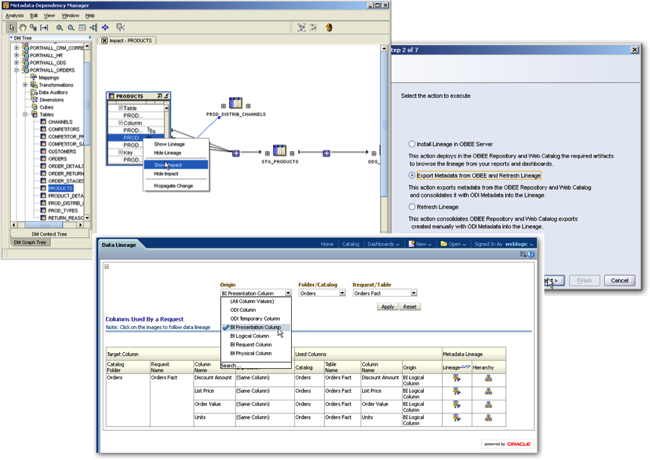Screen dimensions: 650x460
Task: Select Export Metadata from OBIEE and Refresh Lineage
Action: click(412, 175)
